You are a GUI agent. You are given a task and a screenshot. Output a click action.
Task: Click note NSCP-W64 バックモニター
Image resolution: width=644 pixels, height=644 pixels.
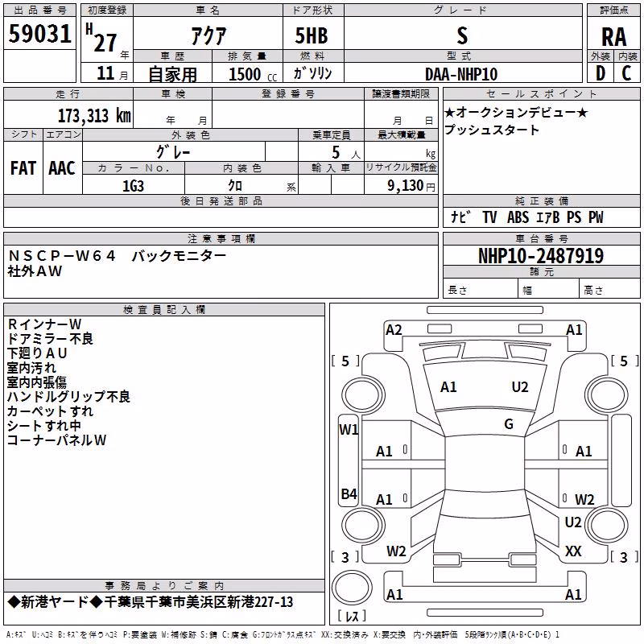tap(117, 256)
